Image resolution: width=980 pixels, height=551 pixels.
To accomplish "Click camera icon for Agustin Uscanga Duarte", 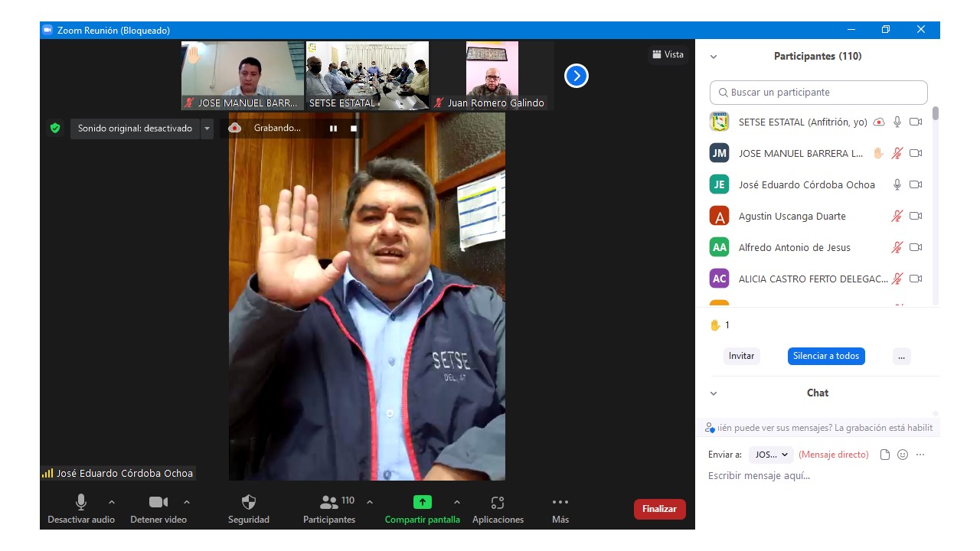I will click(916, 216).
